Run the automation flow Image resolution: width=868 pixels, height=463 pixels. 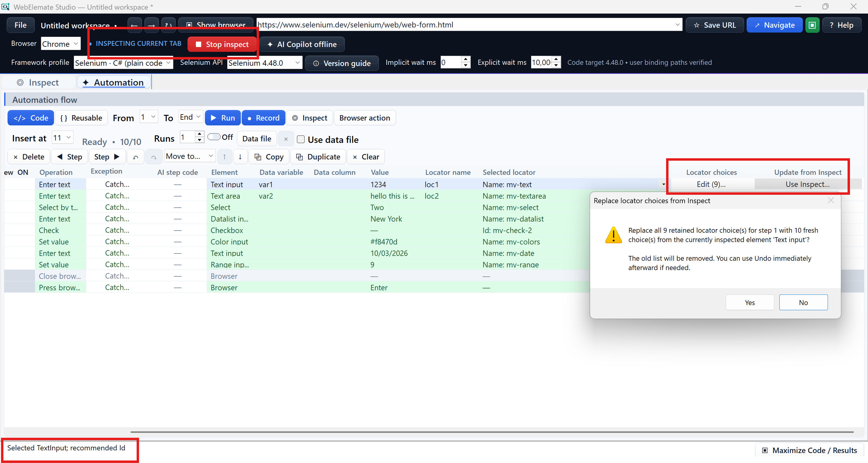pyautogui.click(x=223, y=118)
